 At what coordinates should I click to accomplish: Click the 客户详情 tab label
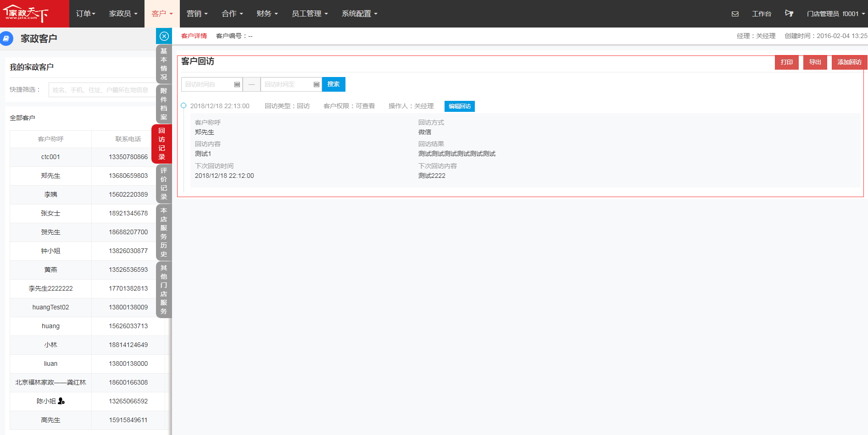point(194,36)
